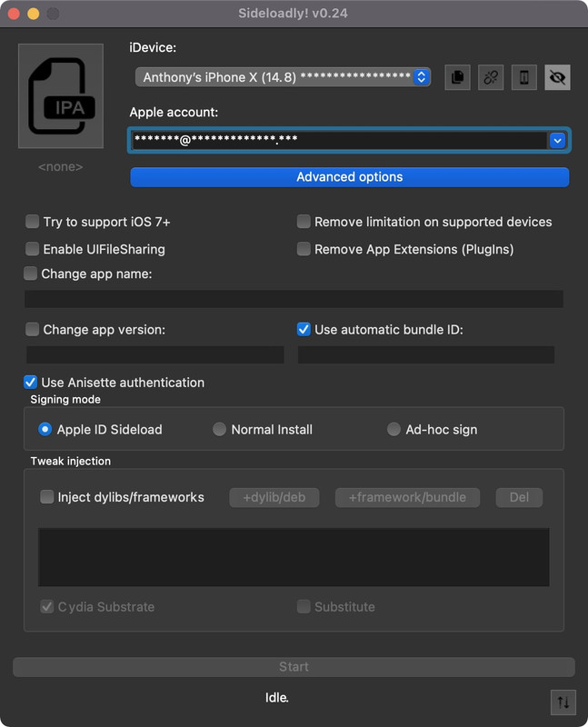The width and height of the screenshot is (588, 727).
Task: Click the empty tweak injection list box
Action: point(294,557)
